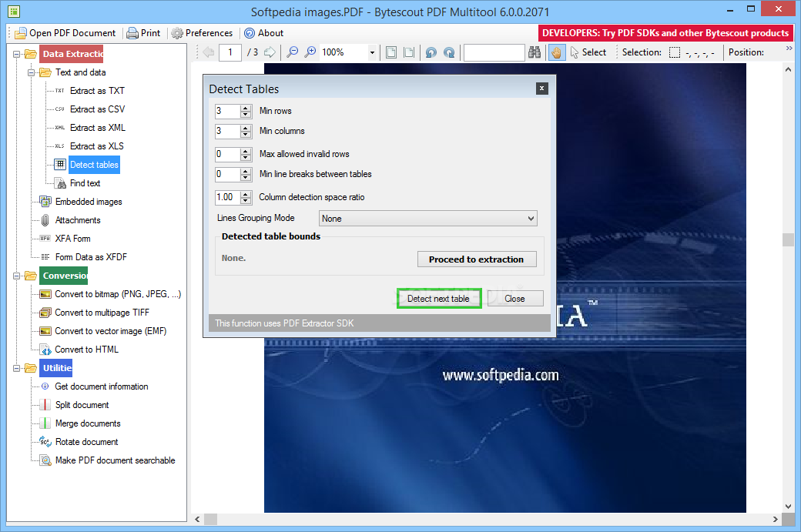Click the Print toolbar button
The image size is (801, 532).
[x=143, y=32]
